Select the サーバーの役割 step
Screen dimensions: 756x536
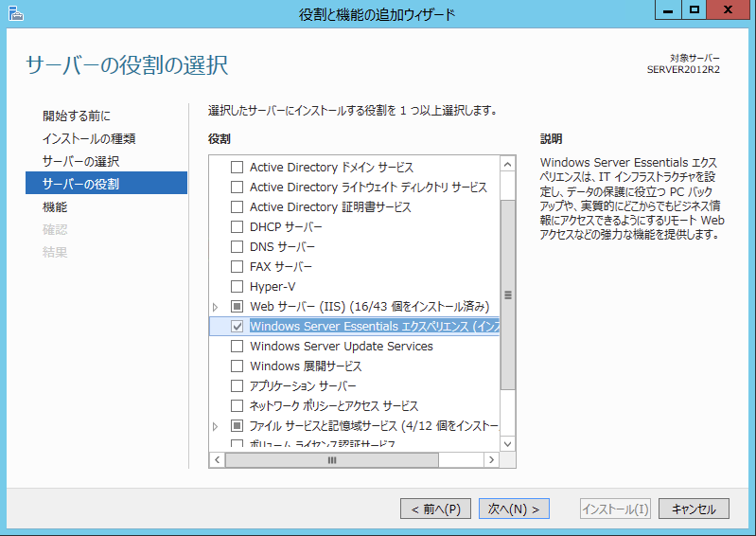click(106, 183)
